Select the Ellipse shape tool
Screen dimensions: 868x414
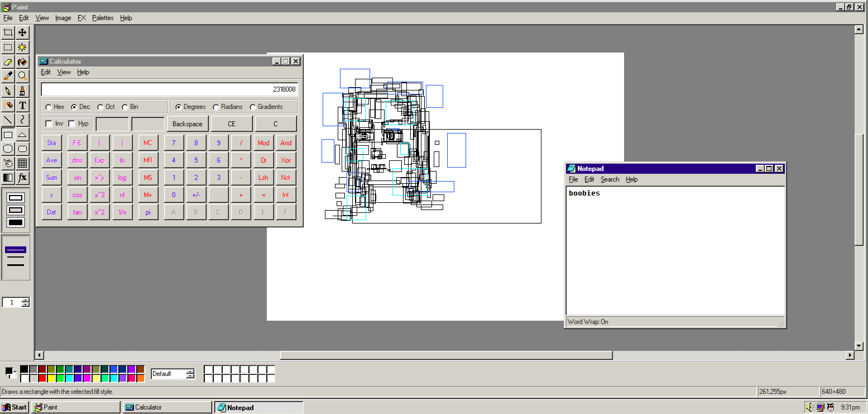coord(8,149)
